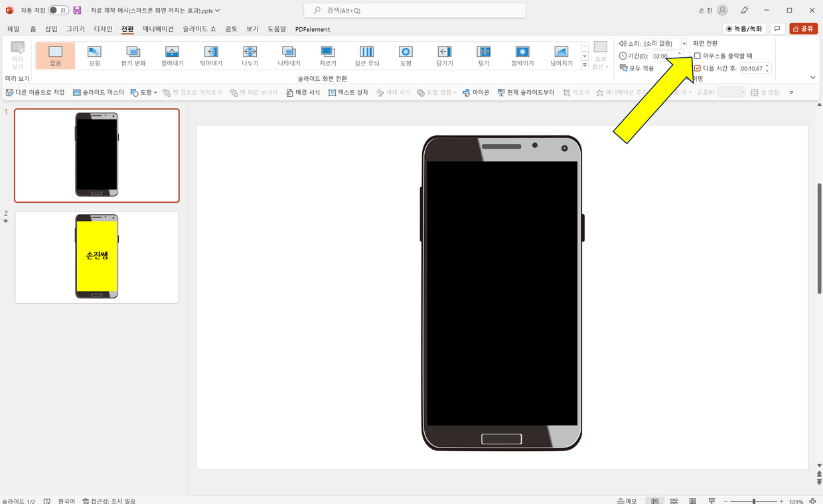Click the 미리 보기 preview button
Image resolution: width=823 pixels, height=504 pixels.
(17, 55)
